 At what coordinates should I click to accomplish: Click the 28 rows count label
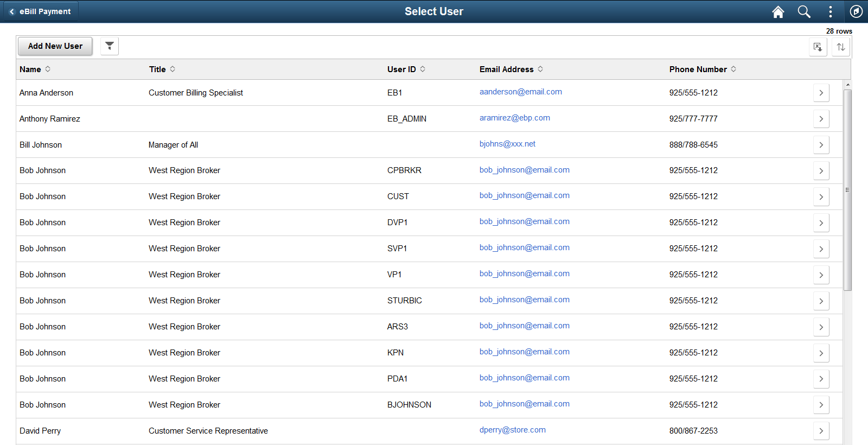coord(839,31)
